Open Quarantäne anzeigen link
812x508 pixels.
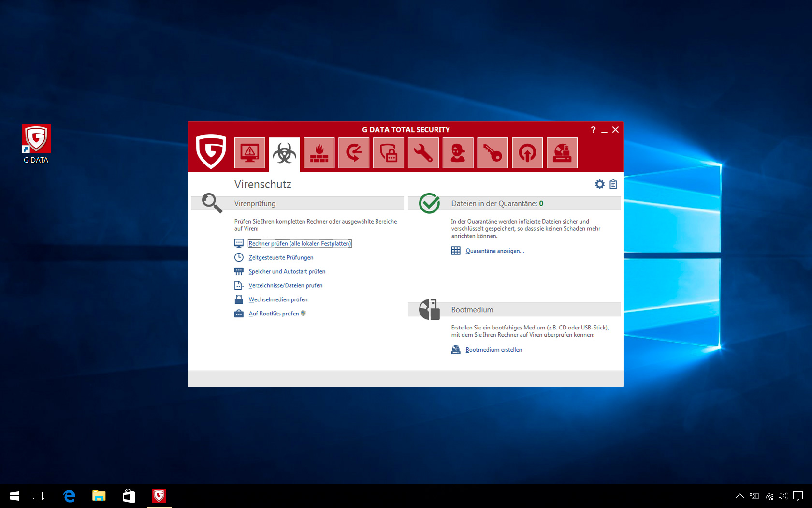click(495, 251)
